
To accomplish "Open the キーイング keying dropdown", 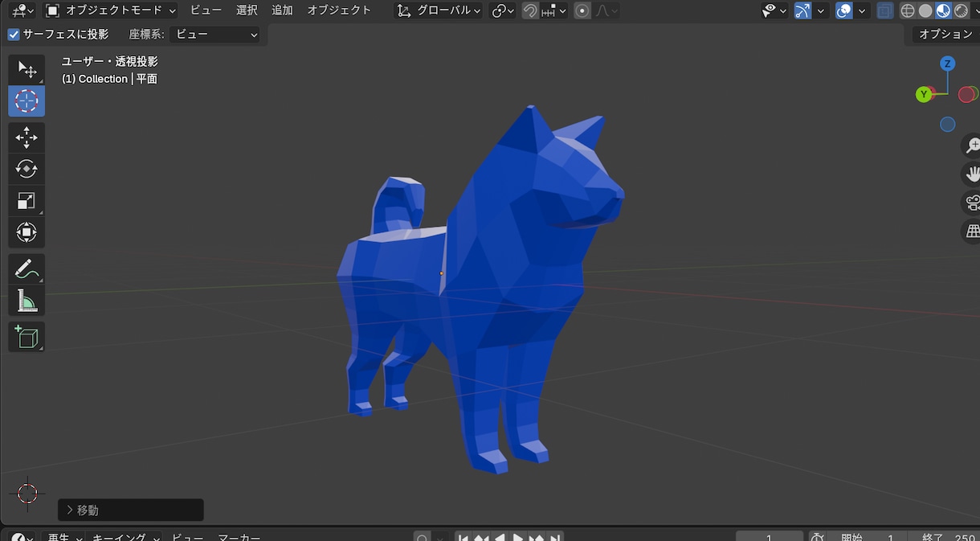I will coord(125,538).
